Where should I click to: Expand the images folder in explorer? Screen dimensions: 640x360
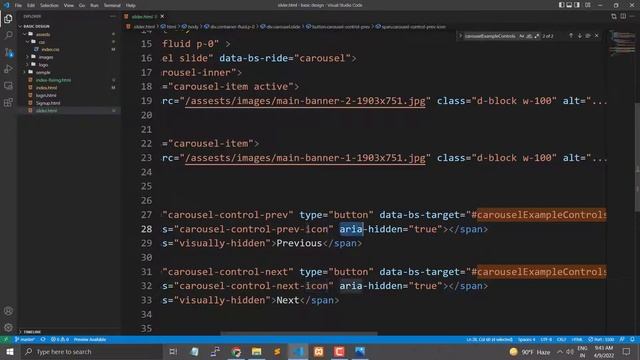45,57
